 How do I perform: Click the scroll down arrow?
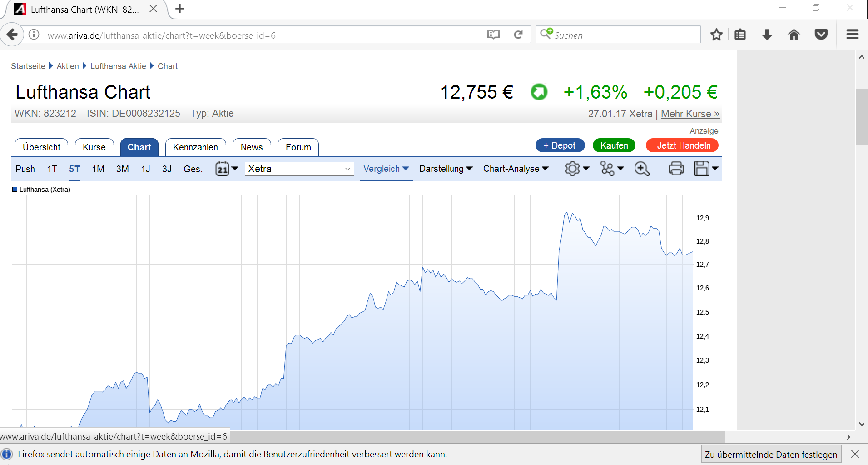tap(862, 424)
